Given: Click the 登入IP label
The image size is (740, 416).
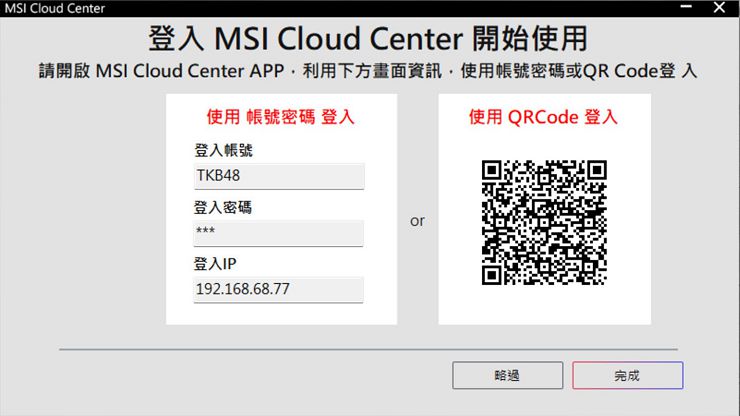Looking at the screenshot, I should click(215, 263).
